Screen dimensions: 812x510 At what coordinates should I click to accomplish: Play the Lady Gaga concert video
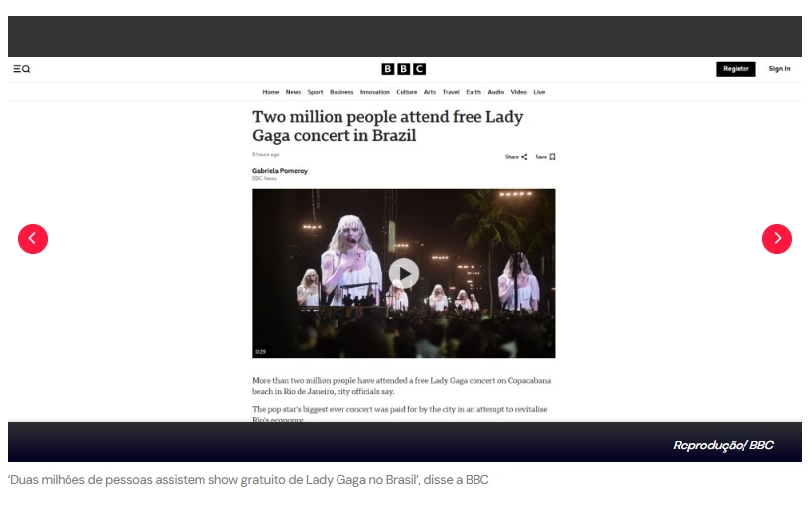tap(403, 274)
